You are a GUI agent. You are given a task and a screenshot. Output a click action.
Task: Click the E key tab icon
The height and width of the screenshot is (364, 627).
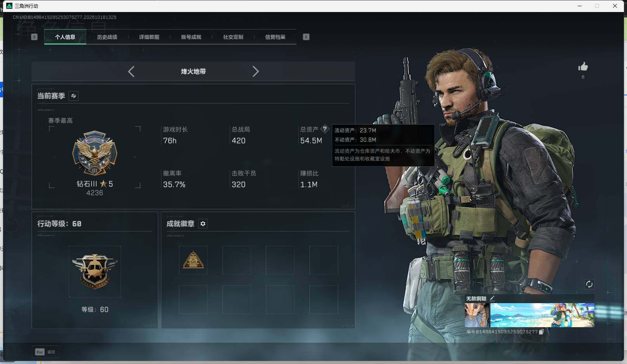[x=306, y=37]
